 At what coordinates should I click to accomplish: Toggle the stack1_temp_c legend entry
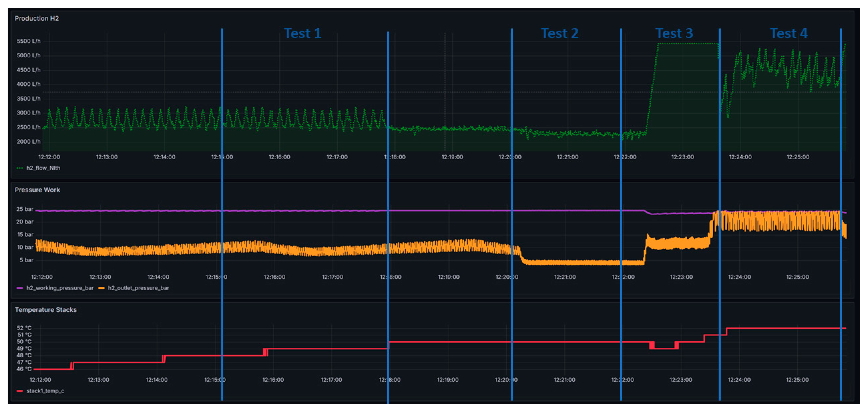click(45, 391)
